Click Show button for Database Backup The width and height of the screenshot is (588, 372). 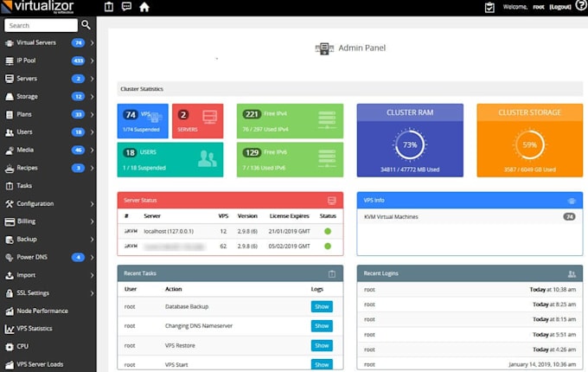[322, 306]
